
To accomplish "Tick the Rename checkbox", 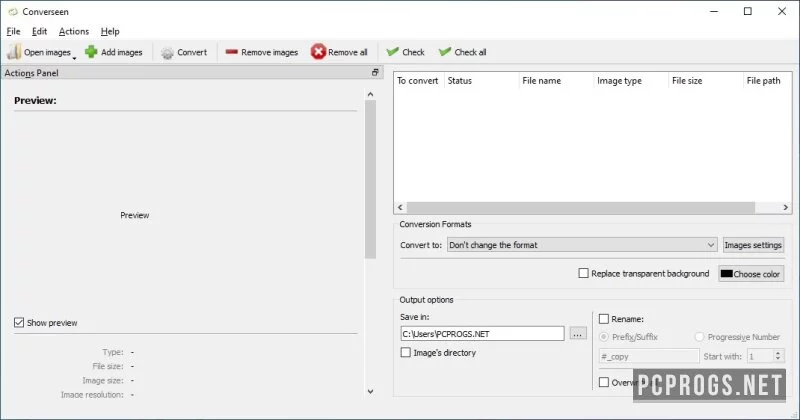I will point(604,319).
